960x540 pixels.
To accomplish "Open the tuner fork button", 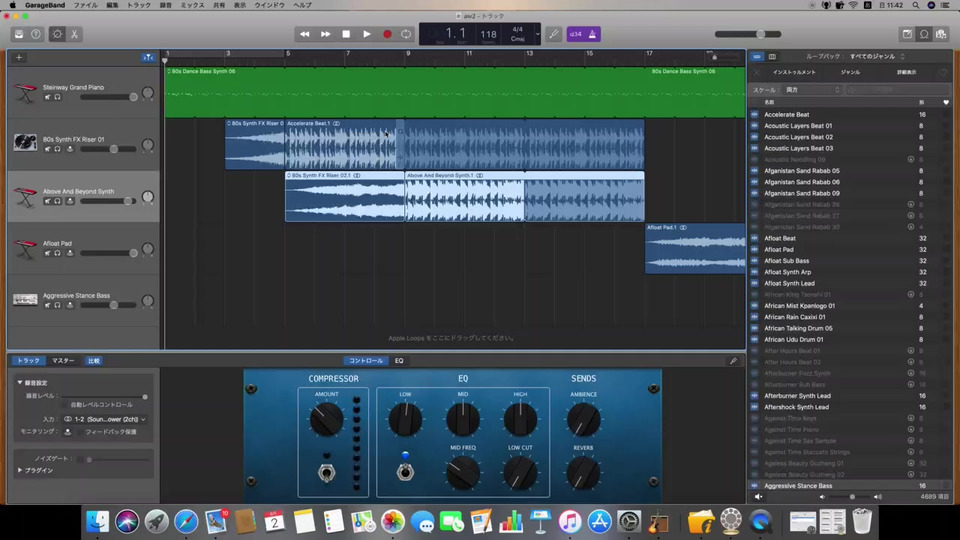I will click(554, 34).
